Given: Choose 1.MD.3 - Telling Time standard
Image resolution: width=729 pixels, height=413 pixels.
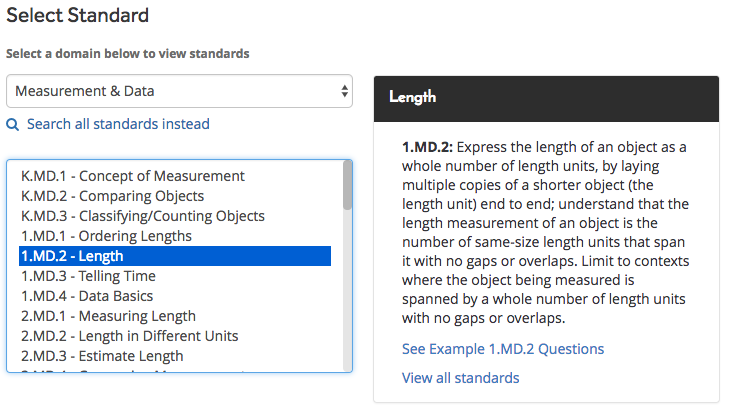Looking at the screenshot, I should point(88,276).
